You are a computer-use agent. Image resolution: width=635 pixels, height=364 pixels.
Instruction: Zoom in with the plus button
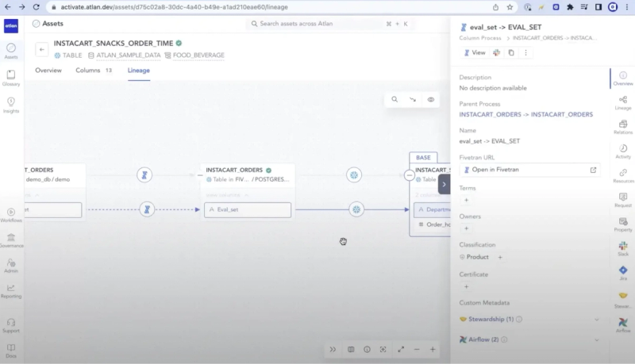(x=433, y=350)
